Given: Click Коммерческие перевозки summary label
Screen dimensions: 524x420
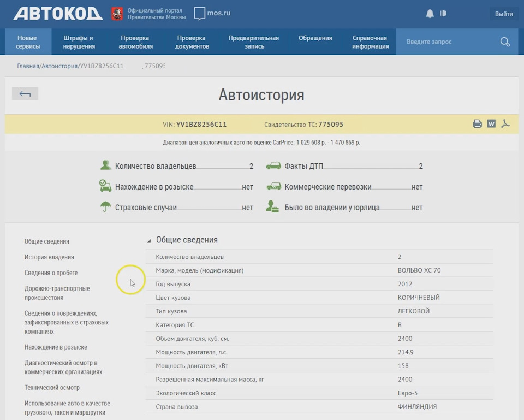Looking at the screenshot, I should coord(328,187).
